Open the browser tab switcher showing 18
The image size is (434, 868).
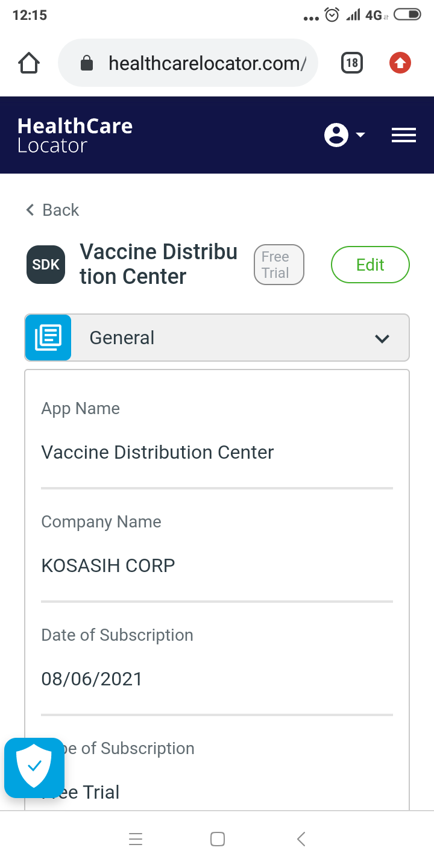tap(352, 63)
